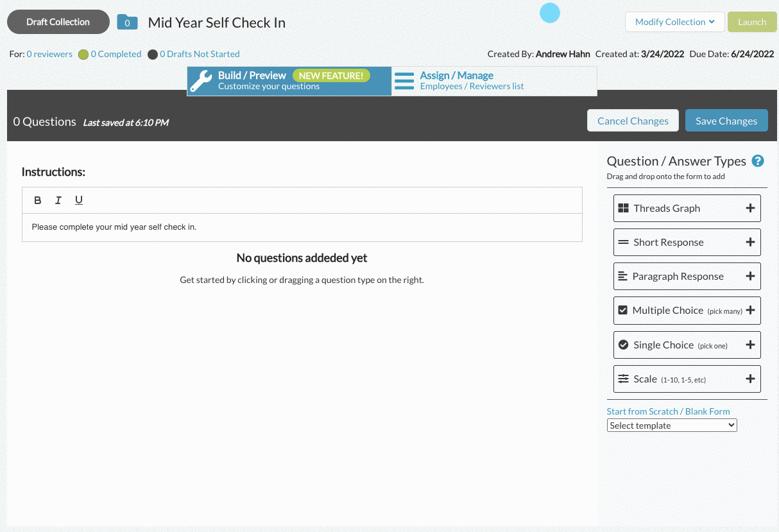The width and height of the screenshot is (779, 532).
Task: Open the Select template dropdown
Action: pos(672,425)
